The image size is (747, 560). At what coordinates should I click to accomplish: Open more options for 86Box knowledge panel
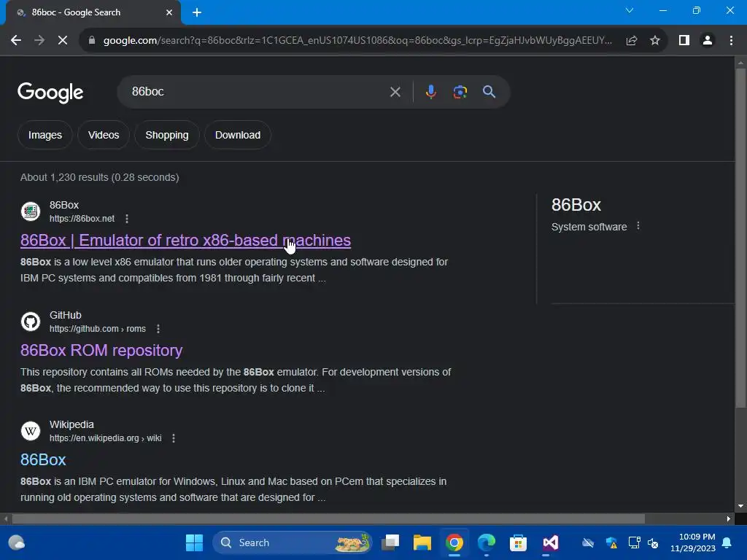tap(638, 226)
